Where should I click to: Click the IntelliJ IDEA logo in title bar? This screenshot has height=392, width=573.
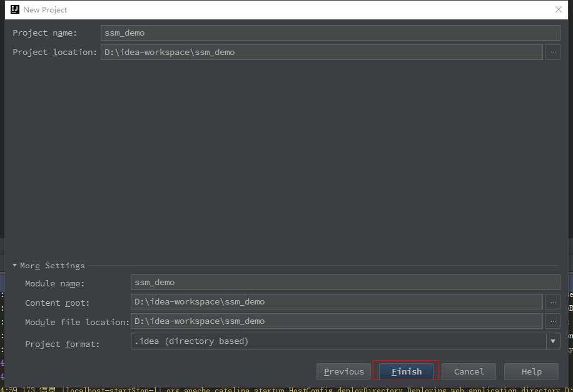(x=15, y=9)
